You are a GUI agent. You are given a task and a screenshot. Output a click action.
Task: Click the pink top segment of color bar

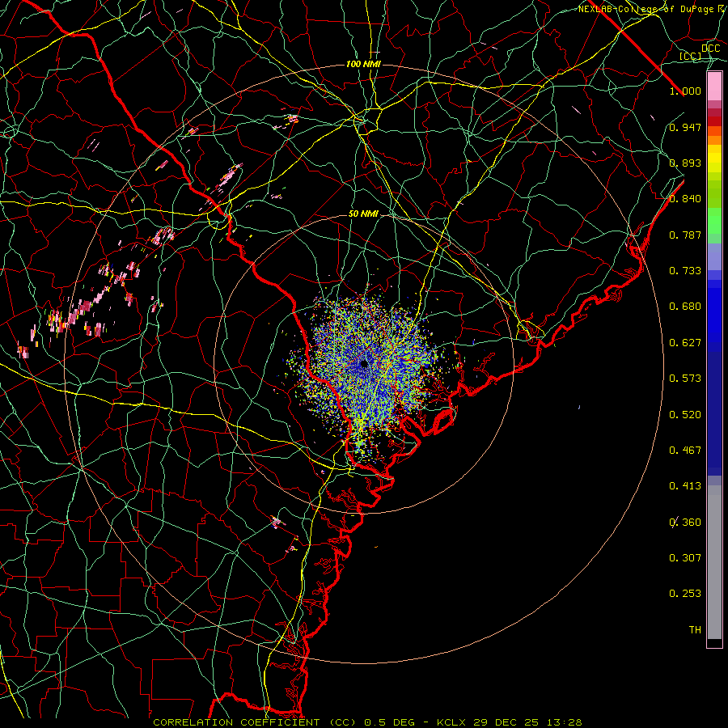tap(714, 87)
